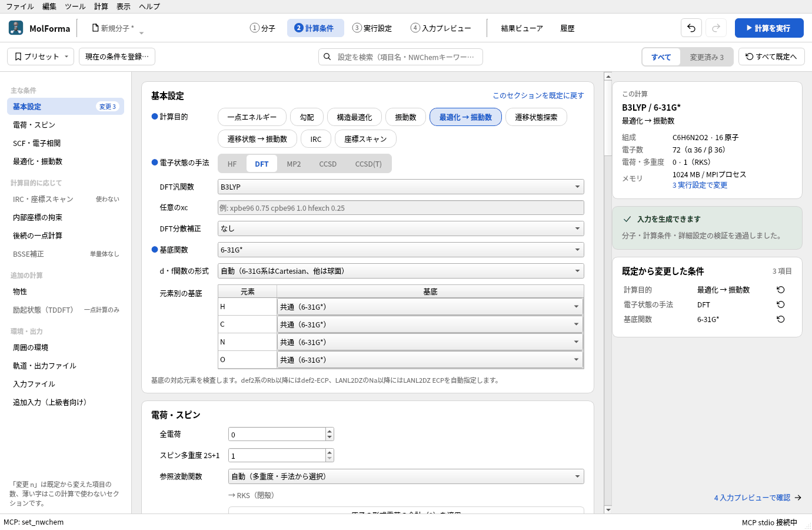Go to step 3 実行設定 tab
The image size is (812, 530).
[x=372, y=28]
